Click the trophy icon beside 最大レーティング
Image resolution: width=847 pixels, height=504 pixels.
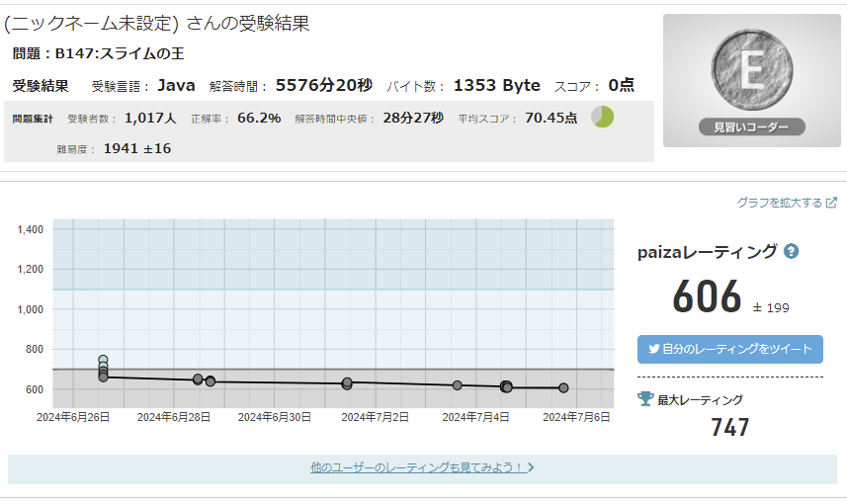[645, 399]
